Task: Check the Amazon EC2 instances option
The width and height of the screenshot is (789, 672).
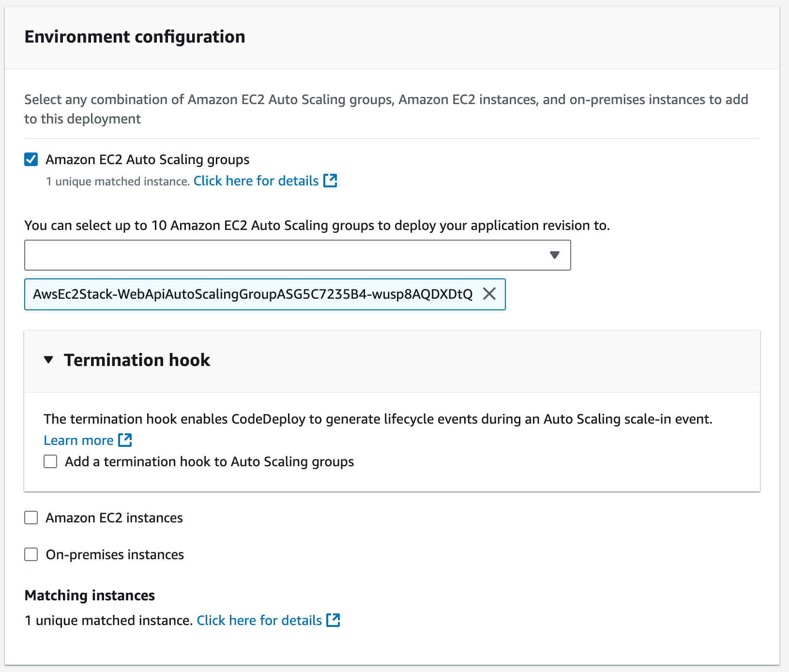Action: click(x=30, y=518)
